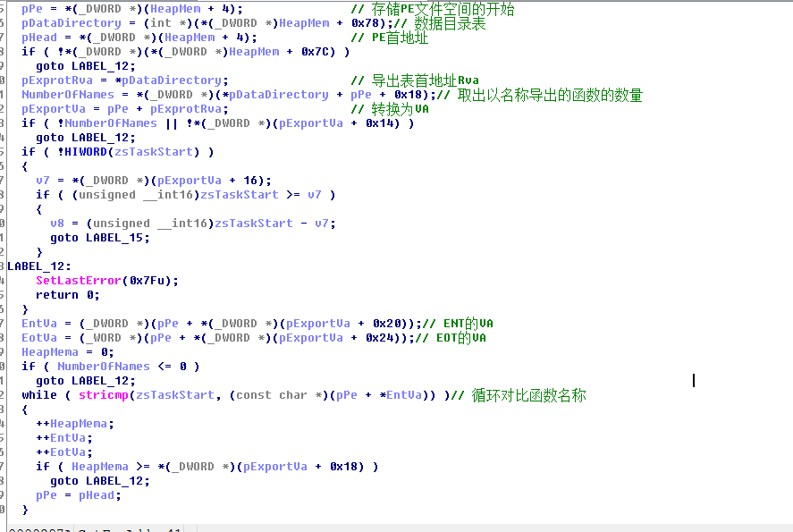793x532 pixels.
Task: Click 'const char' cast in stricmp call
Action: 272,395
